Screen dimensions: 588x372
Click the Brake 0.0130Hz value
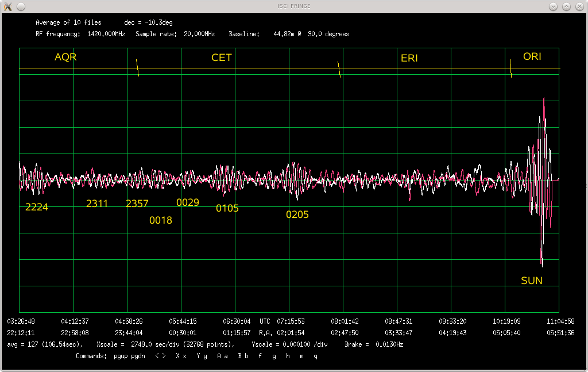pyautogui.click(x=389, y=344)
